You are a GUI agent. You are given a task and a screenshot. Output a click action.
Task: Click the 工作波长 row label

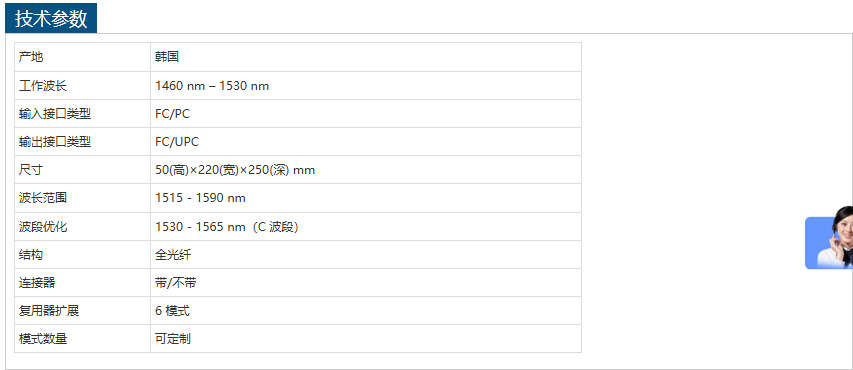point(43,86)
